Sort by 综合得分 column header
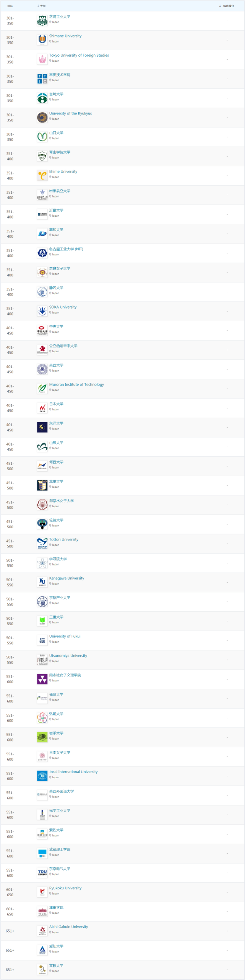The width and height of the screenshot is (245, 980). click(x=226, y=6)
